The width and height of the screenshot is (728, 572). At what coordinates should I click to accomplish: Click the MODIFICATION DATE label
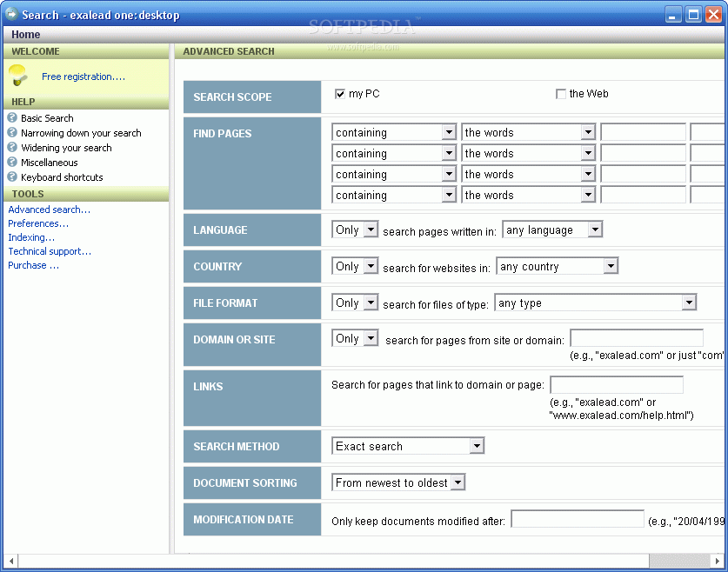[x=244, y=520]
